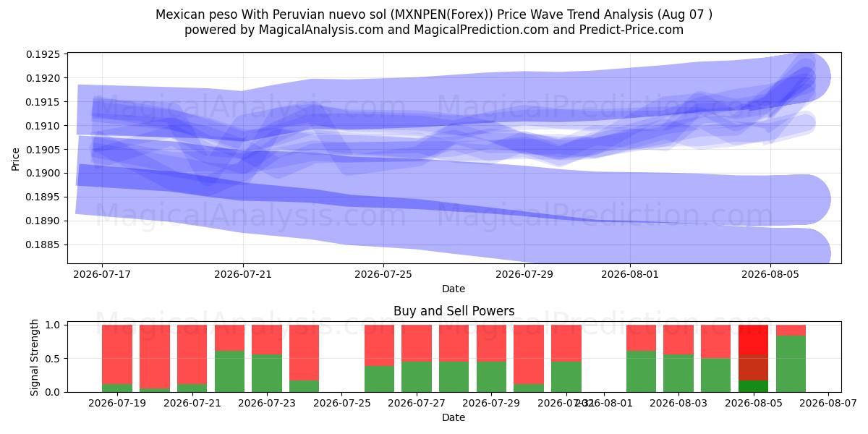
Task: Click the chart title mentioning MXNPEN(Forex)
Action: [x=434, y=14]
